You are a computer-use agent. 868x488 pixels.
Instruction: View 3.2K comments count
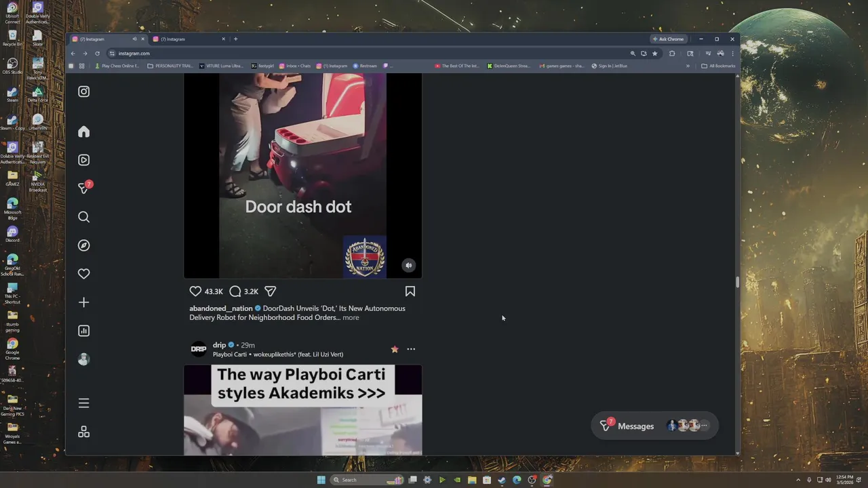251,291
